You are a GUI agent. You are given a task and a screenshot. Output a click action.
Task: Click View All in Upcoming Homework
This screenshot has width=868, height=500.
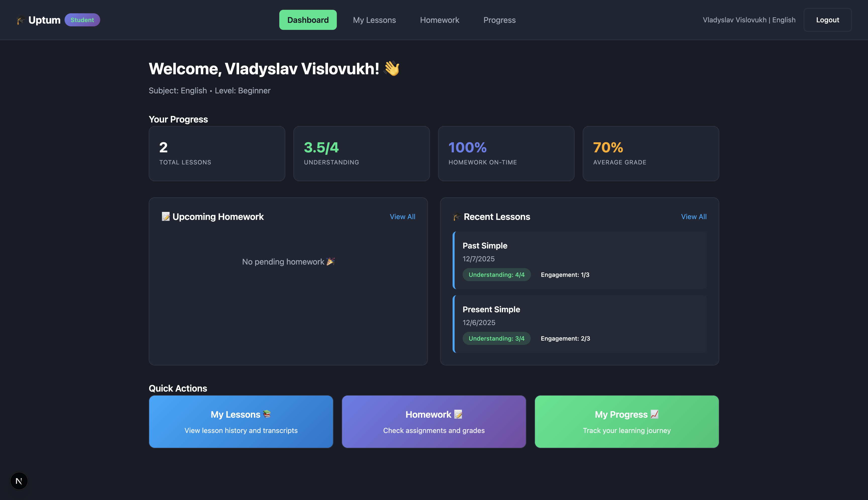tap(402, 217)
